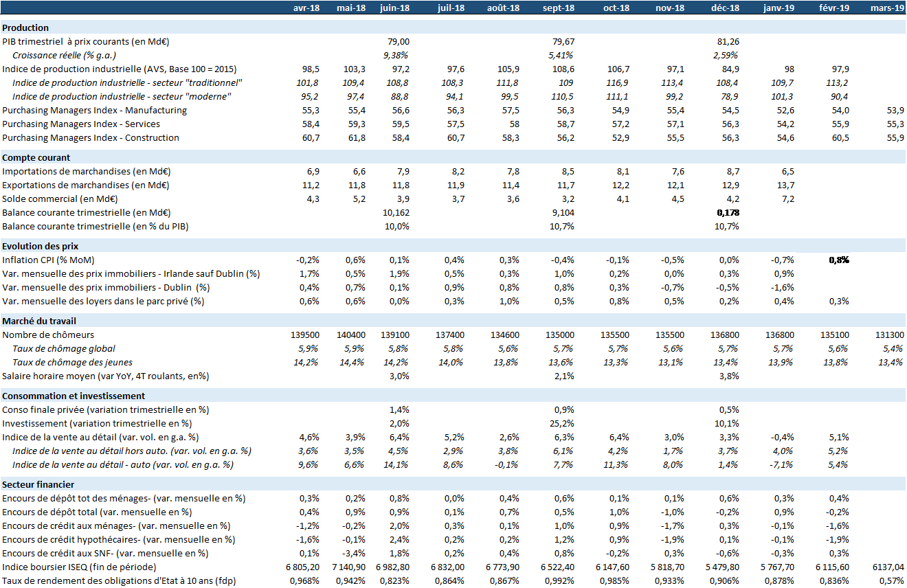This screenshot has height=588, width=907.
Task: Click the Salaire horaire moyen row label
Action: click(x=106, y=376)
